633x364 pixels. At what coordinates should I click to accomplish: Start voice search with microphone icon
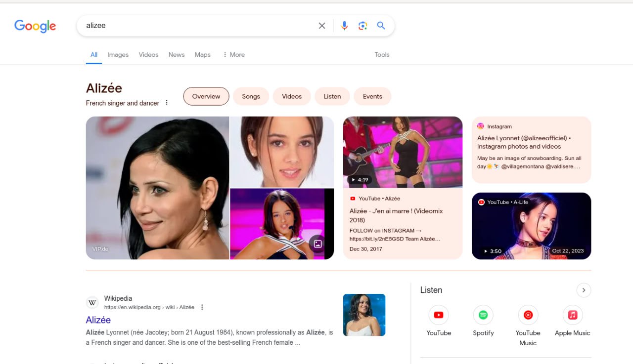coord(345,26)
